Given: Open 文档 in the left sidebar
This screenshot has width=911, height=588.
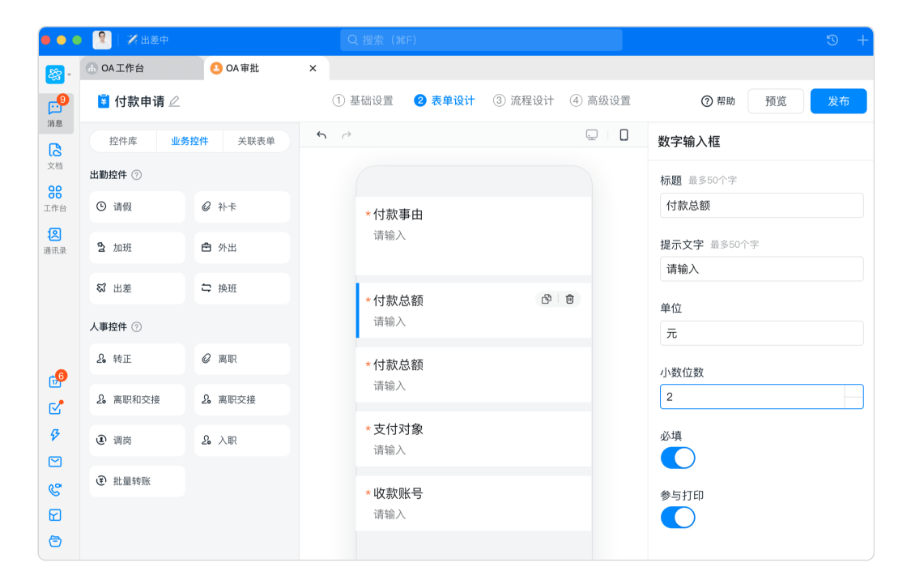Looking at the screenshot, I should [x=55, y=156].
